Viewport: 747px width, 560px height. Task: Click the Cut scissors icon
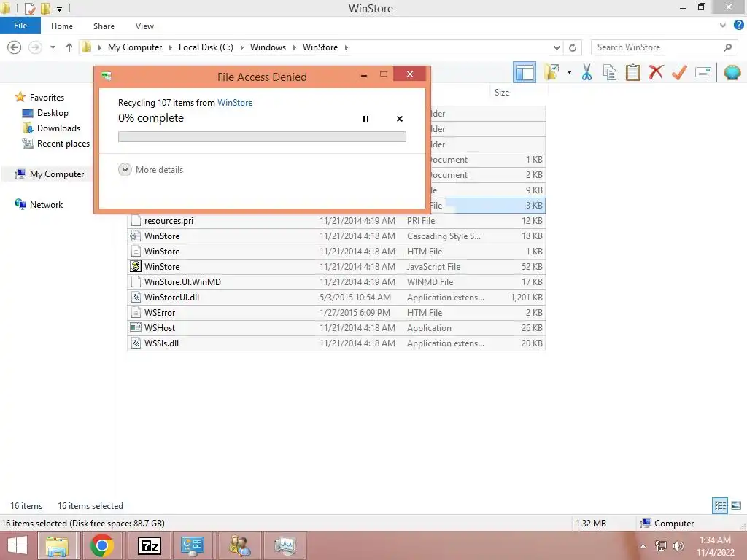pos(587,73)
